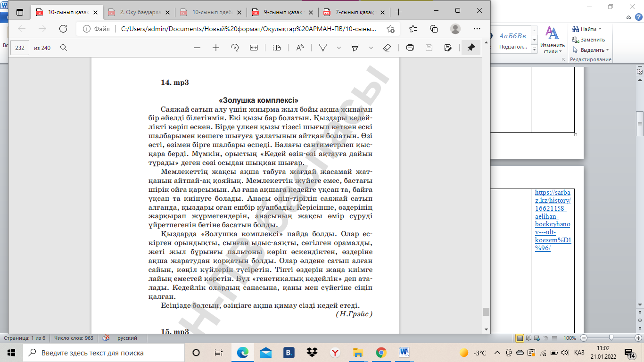Click Заменить in Word ribbon
Screen dimensions: 644x362
[x=588, y=40]
